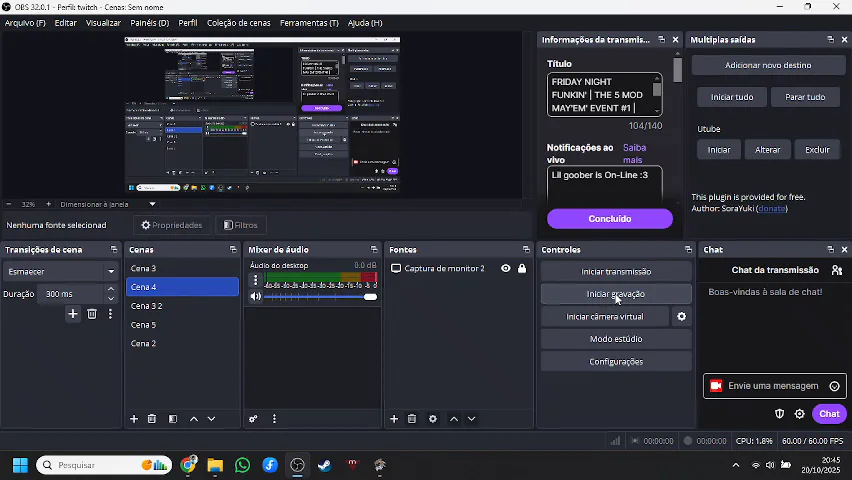Move source down in Fontes list
Screen dimensions: 852x480
[x=472, y=419]
